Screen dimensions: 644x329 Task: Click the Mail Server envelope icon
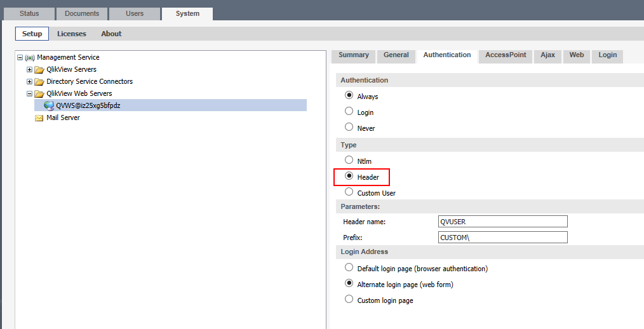[39, 118]
